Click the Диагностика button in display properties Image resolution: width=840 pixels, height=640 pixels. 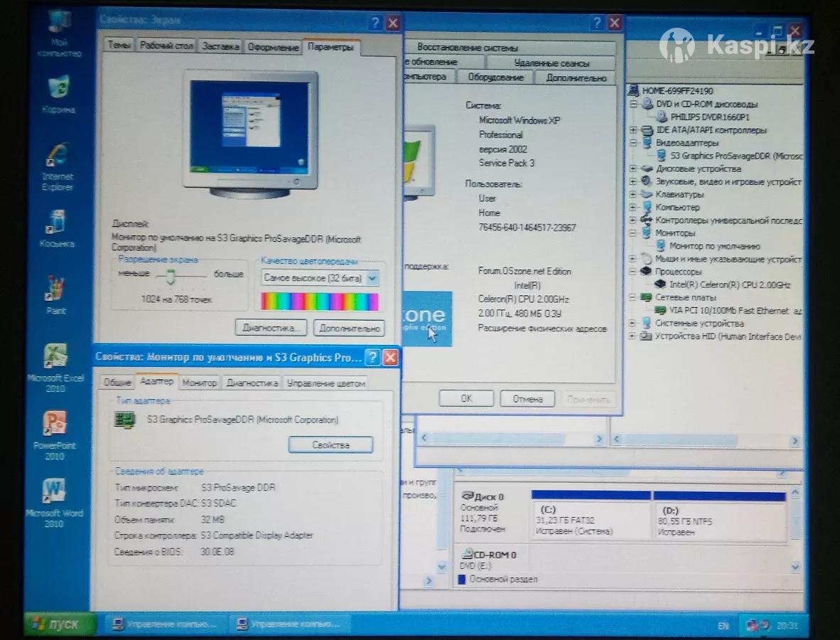[x=271, y=328]
